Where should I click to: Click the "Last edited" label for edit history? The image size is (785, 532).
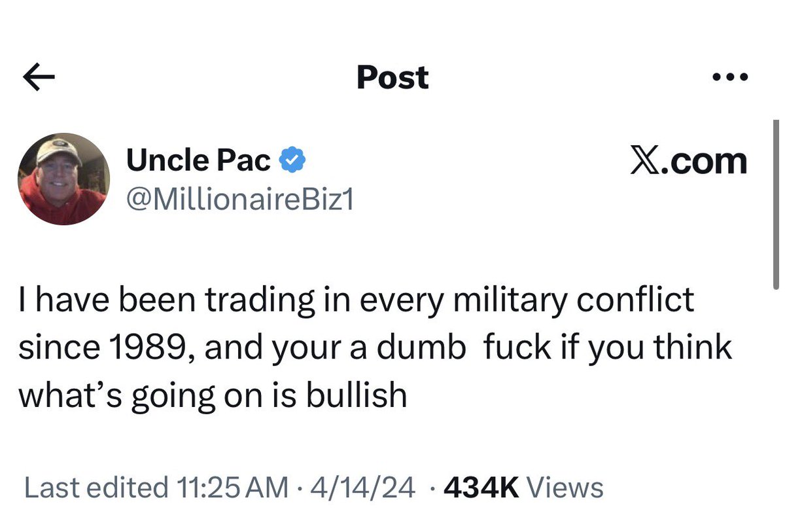96,488
